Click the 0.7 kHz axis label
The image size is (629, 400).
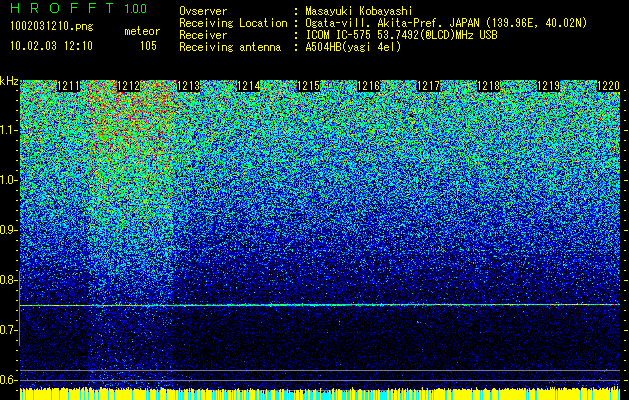pyautogui.click(x=9, y=330)
